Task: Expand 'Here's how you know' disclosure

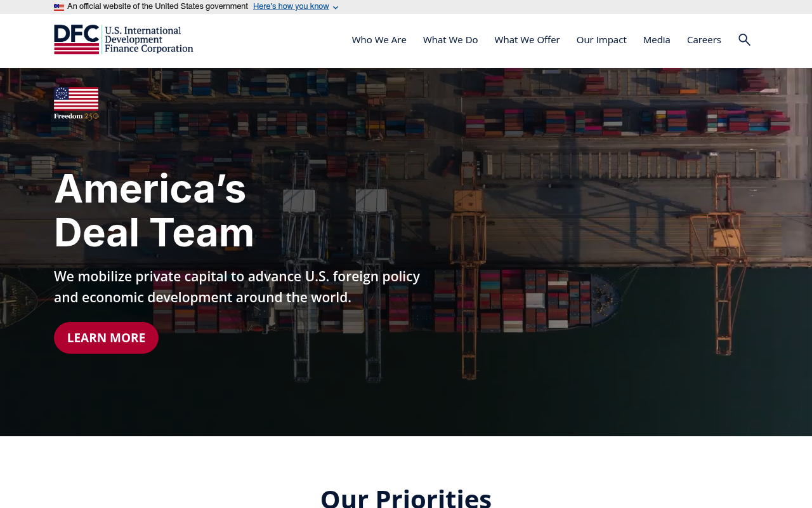Action: (x=296, y=7)
